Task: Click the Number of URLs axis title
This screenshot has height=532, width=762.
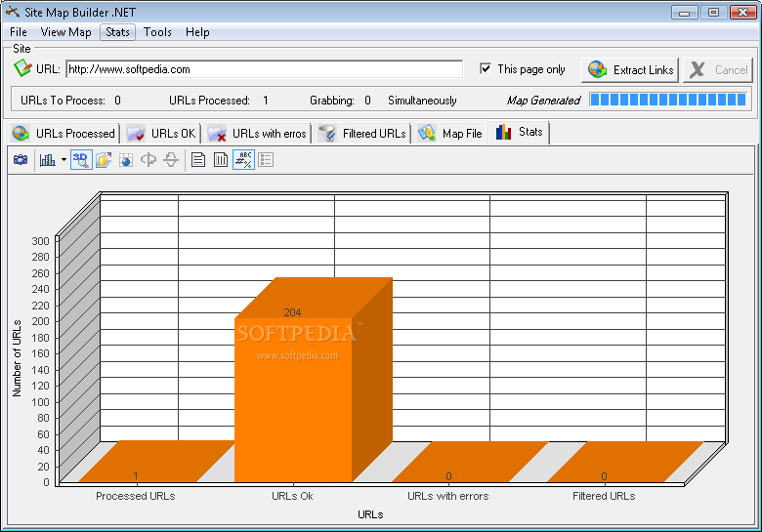Action: 17,358
